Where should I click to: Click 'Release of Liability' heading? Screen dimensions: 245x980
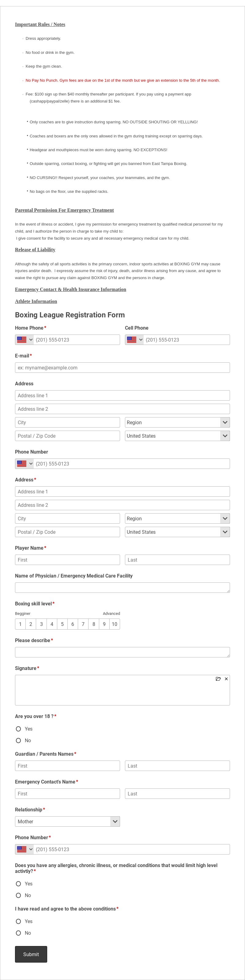pyautogui.click(x=35, y=249)
